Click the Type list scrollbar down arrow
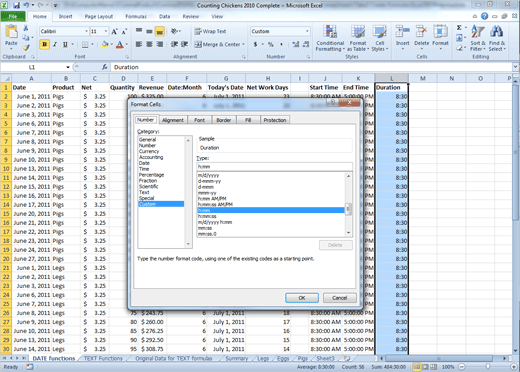This screenshot has width=520, height=372. pos(349,233)
